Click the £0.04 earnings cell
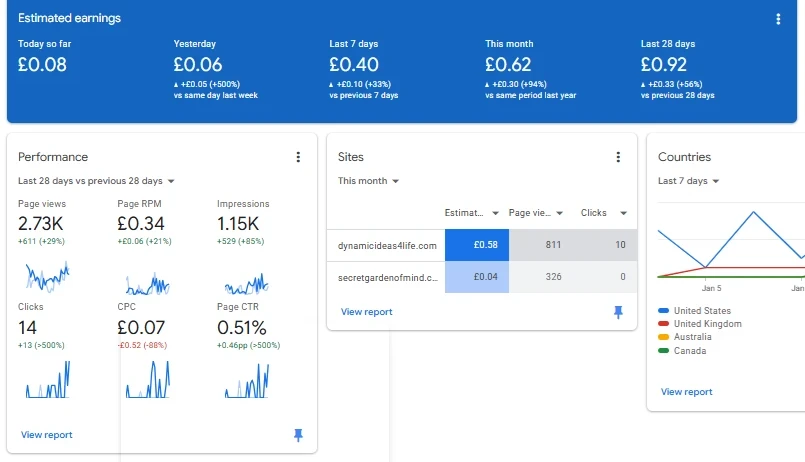This screenshot has width=805, height=462. click(x=477, y=277)
